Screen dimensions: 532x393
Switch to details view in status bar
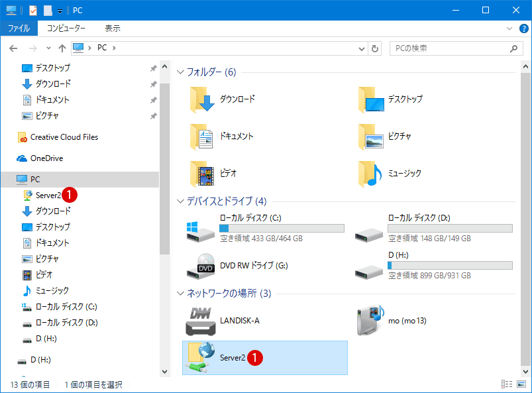(507, 384)
